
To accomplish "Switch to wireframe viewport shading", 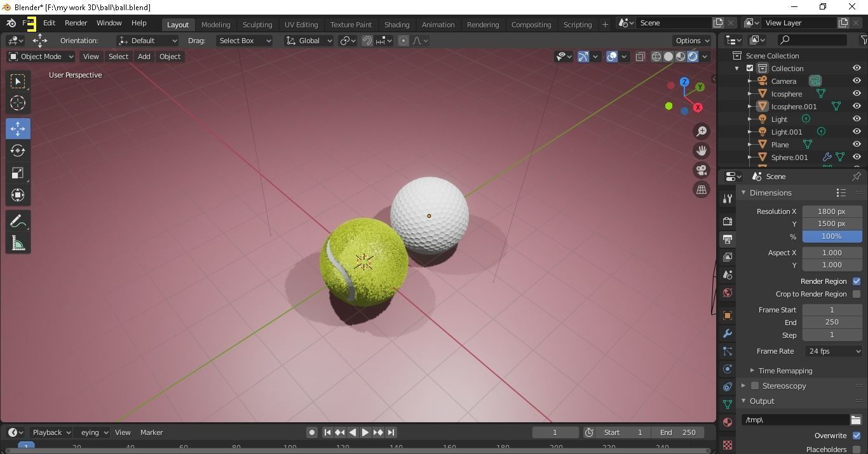I will 656,57.
